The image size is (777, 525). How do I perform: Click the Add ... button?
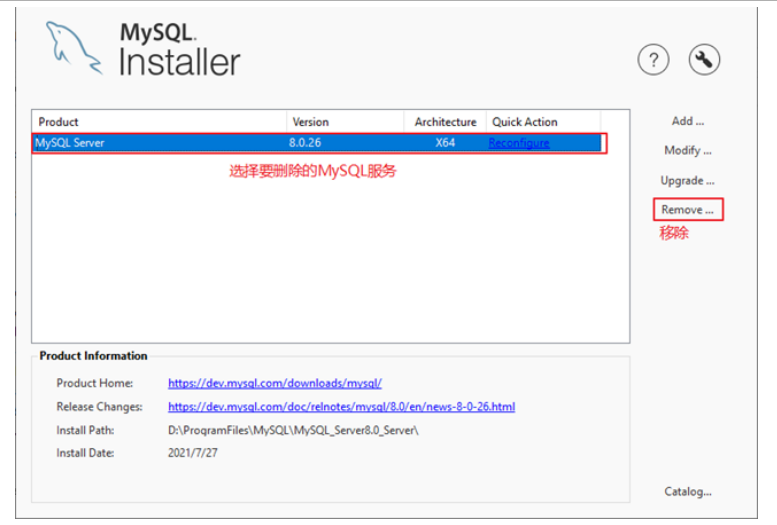tap(688, 121)
